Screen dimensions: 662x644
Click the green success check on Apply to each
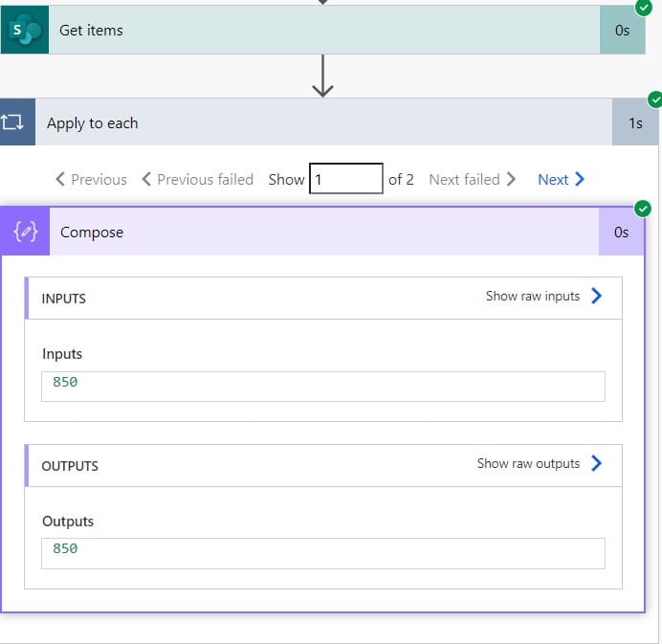[655, 100]
